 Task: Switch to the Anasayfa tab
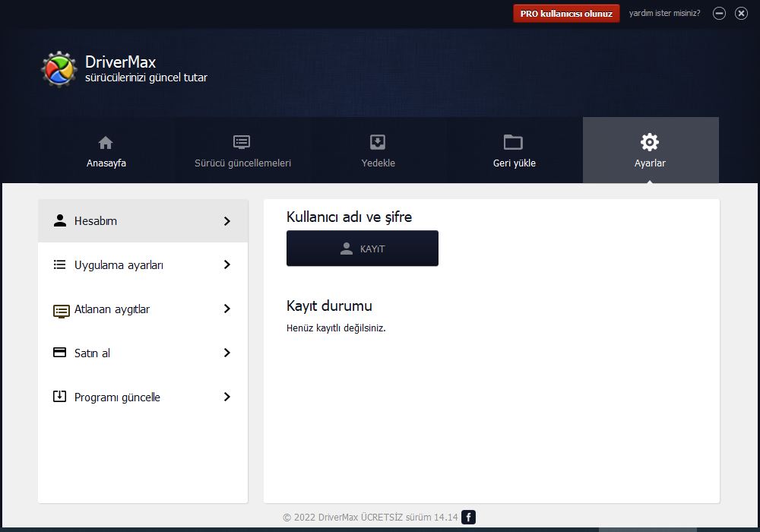(106, 150)
